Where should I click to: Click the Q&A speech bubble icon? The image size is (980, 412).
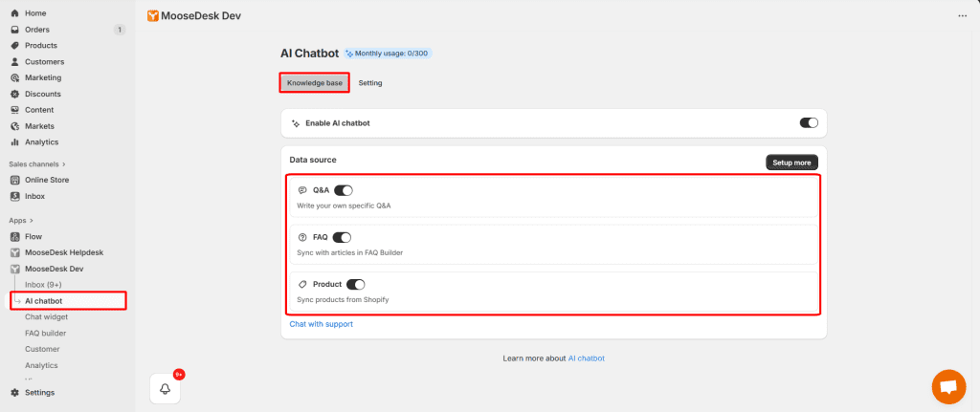click(x=302, y=190)
